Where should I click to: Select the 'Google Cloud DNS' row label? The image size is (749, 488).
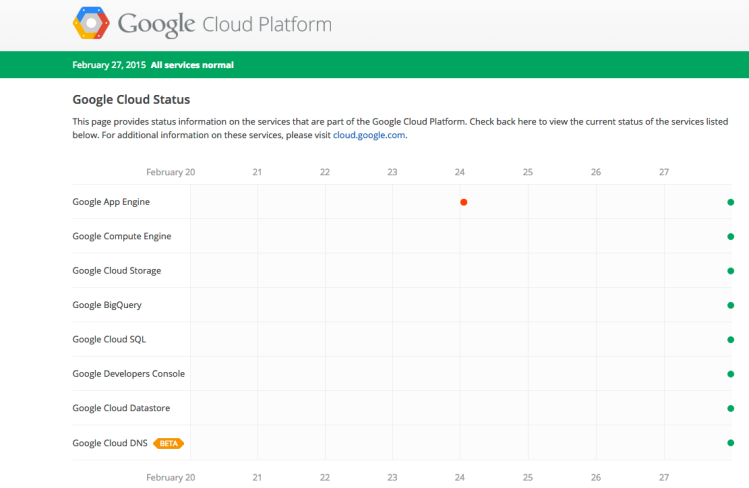(110, 443)
